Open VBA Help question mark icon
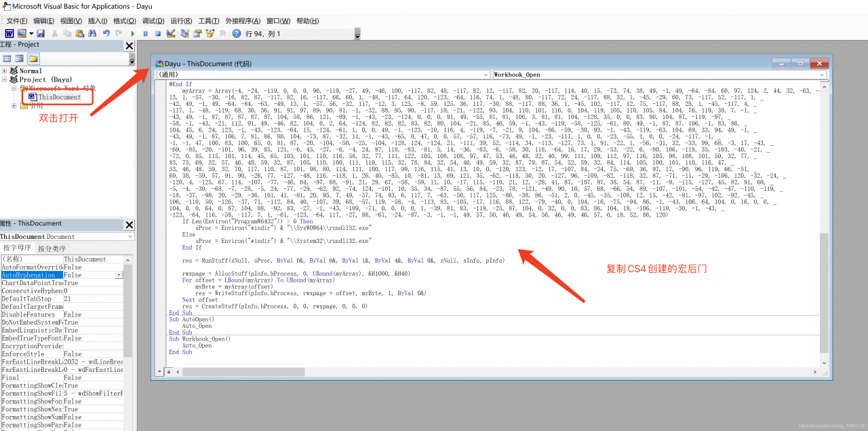868x431 pixels. (237, 33)
